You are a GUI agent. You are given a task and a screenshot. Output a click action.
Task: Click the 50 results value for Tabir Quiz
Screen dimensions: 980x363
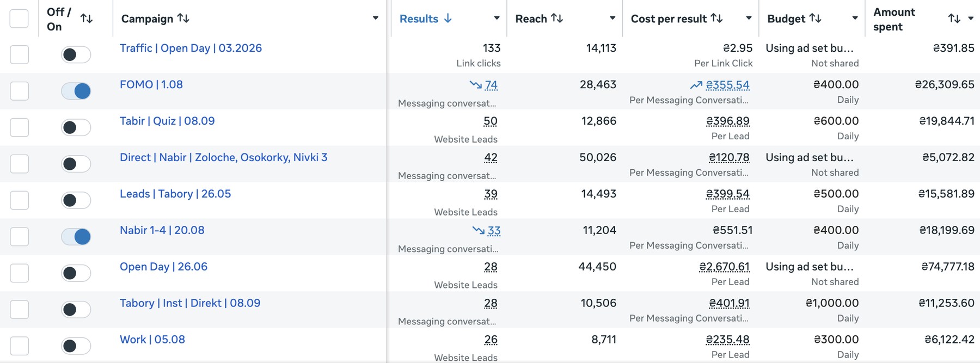[491, 121]
